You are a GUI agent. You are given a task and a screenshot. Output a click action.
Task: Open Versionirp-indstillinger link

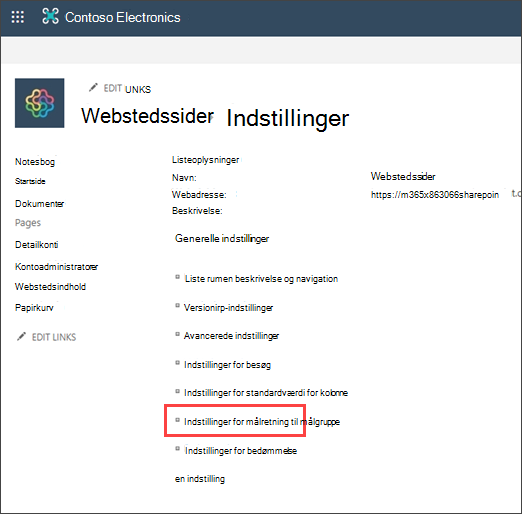coord(228,308)
